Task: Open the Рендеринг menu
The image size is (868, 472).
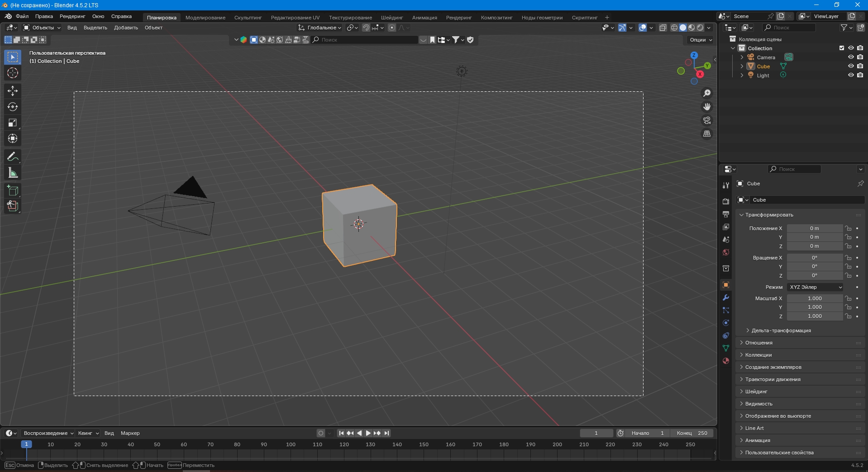Action: click(x=72, y=16)
